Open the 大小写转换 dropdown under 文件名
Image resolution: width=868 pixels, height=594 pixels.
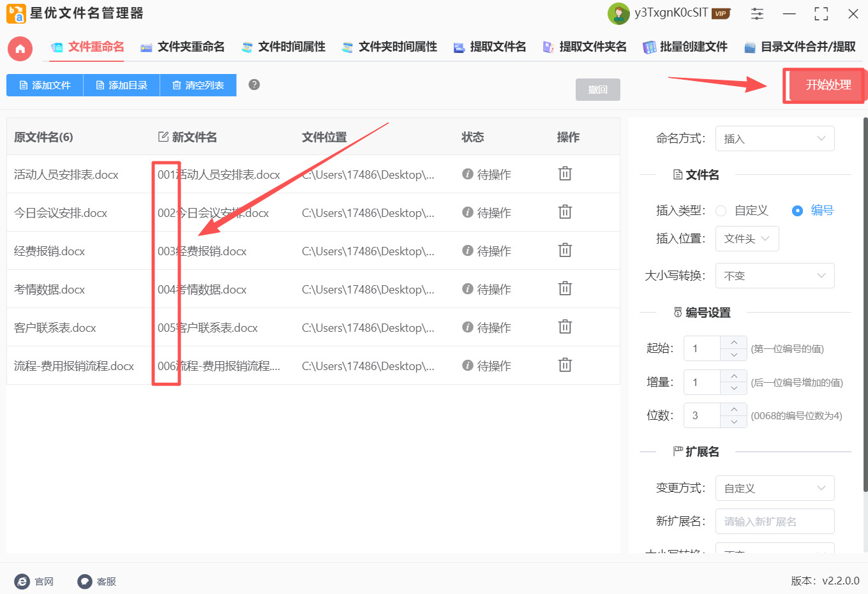[x=775, y=276]
